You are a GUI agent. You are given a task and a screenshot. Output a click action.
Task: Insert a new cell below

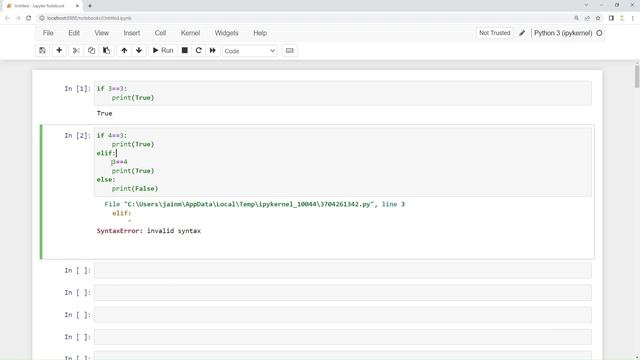pyautogui.click(x=59, y=51)
